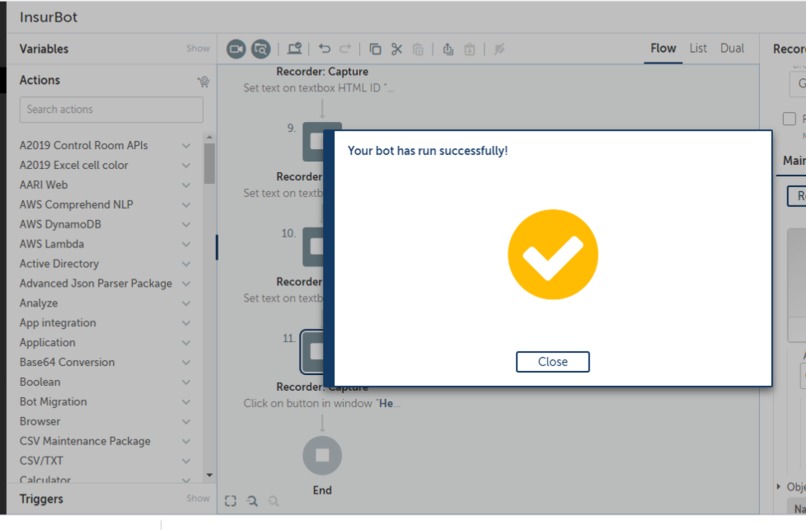Screen dimensions: 806x530
Task: Click the device check icon in toolbar
Action: [x=295, y=49]
